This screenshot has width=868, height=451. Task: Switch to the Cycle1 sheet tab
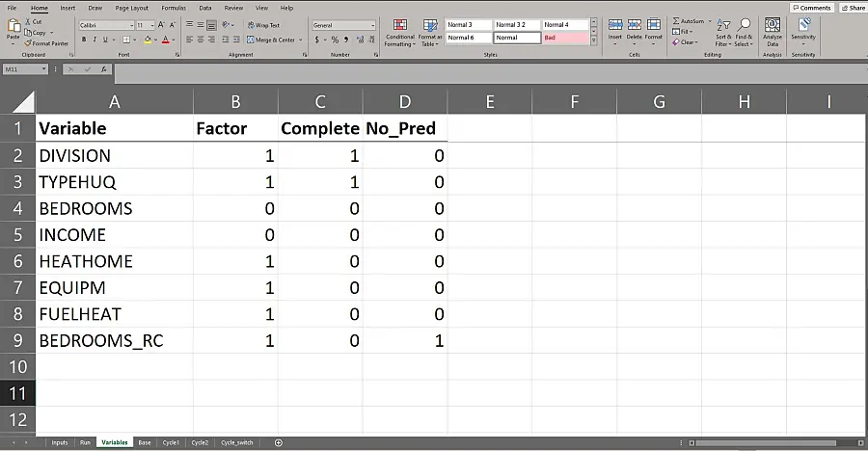pos(171,442)
